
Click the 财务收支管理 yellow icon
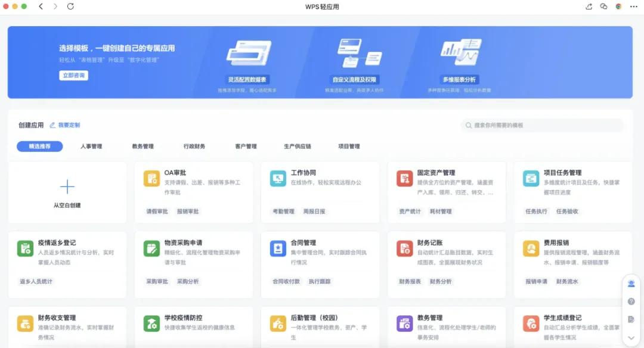pos(26,324)
